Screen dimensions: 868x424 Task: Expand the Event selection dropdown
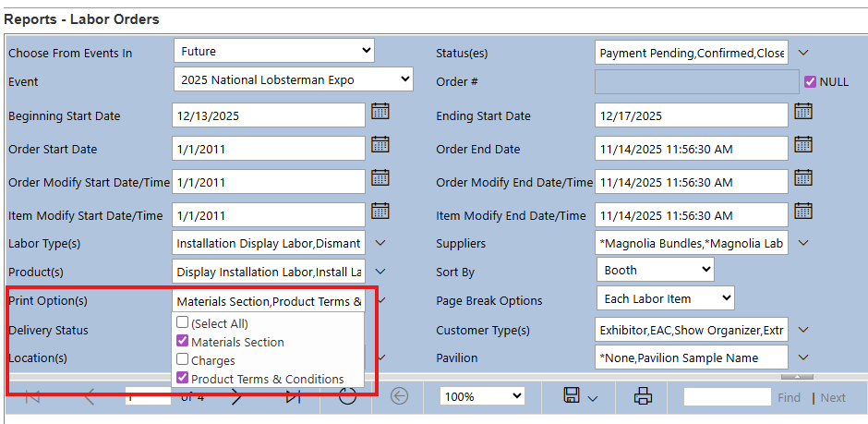coord(293,79)
